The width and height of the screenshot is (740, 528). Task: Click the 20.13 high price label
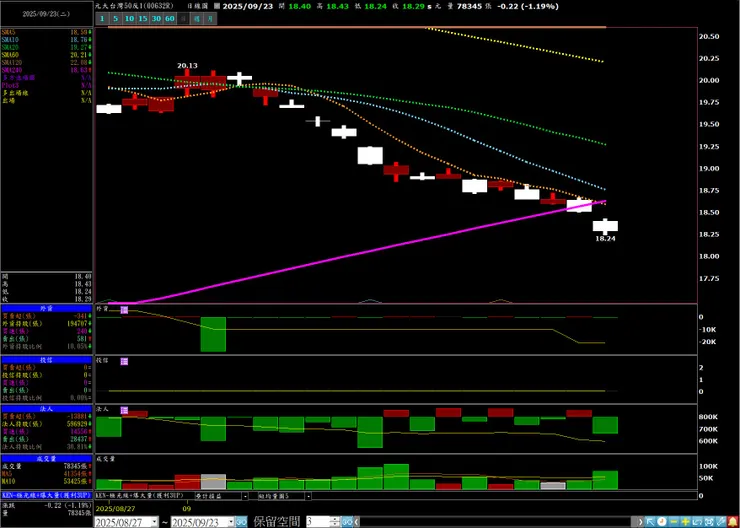click(187, 66)
